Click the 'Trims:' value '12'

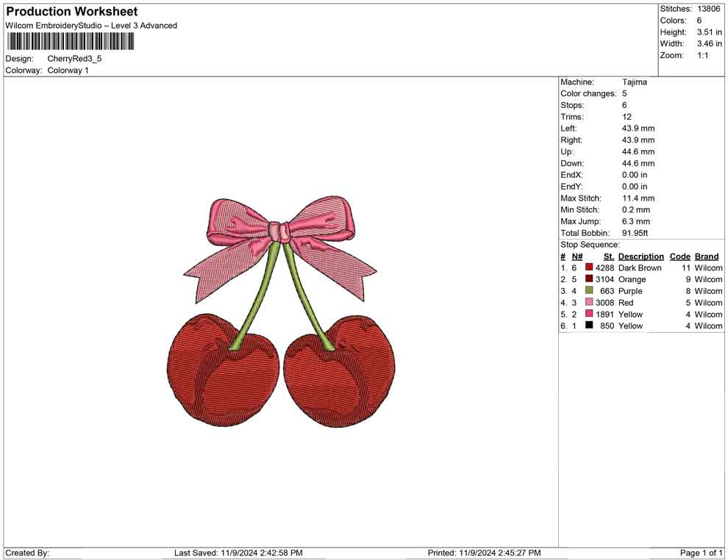click(x=627, y=117)
